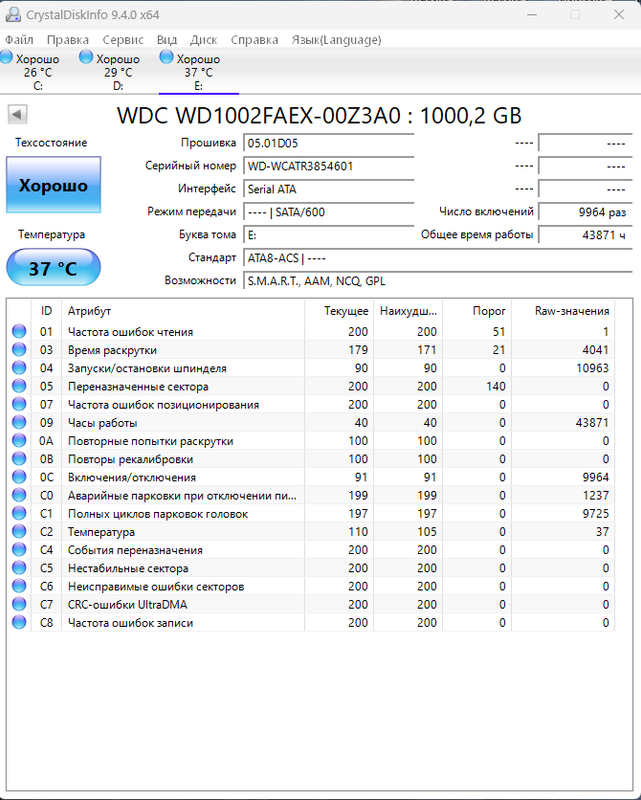
Task: Open the Правка menu
Action: (x=68, y=40)
